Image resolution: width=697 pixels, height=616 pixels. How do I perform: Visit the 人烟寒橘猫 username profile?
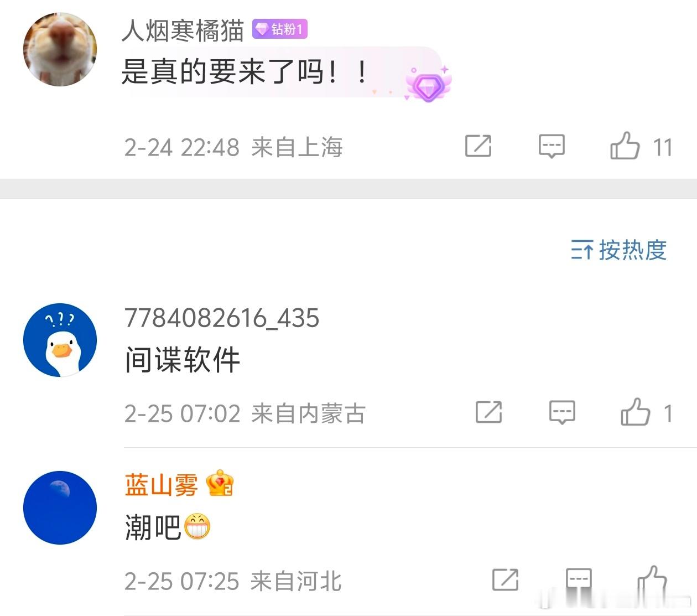click(183, 30)
